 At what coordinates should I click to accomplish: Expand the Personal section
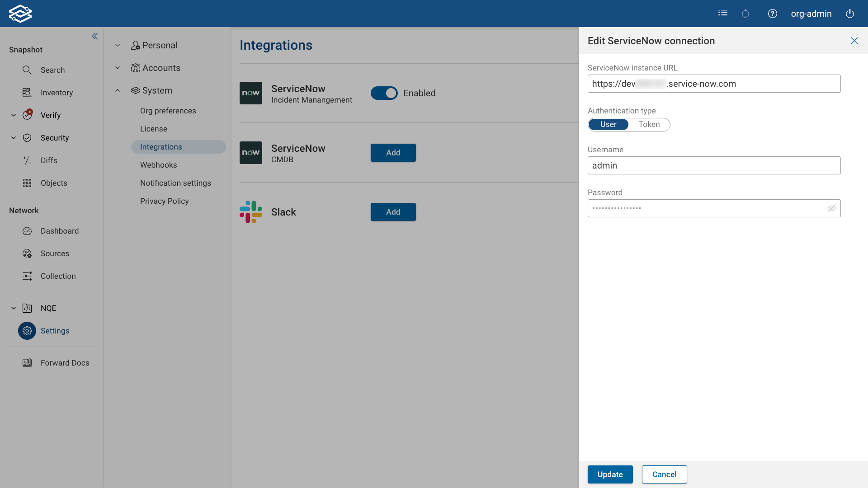[x=117, y=45]
